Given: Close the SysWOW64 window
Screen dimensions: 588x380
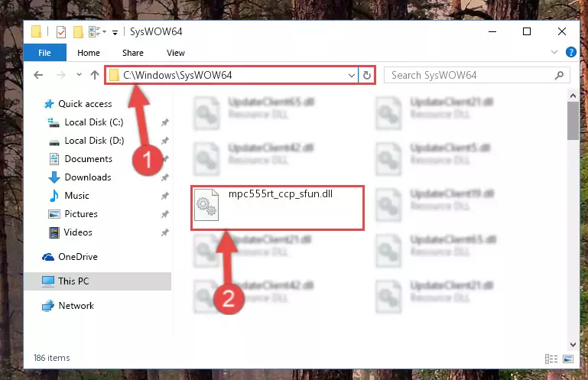Looking at the screenshot, I should (562, 32).
